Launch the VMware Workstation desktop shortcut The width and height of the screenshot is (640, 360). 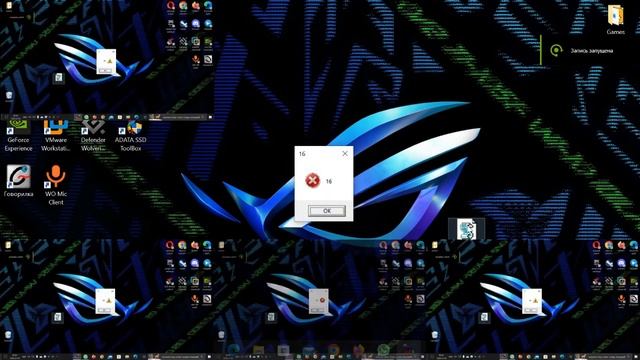coord(56,136)
